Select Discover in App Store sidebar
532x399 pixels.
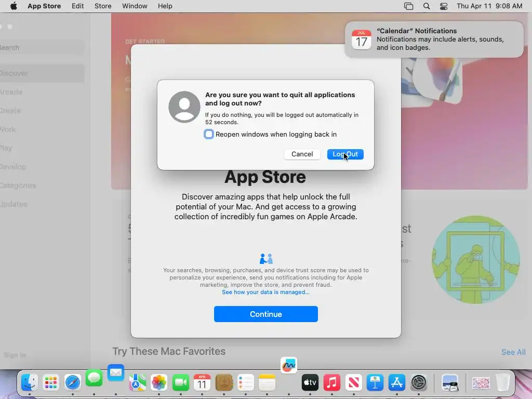point(42,73)
